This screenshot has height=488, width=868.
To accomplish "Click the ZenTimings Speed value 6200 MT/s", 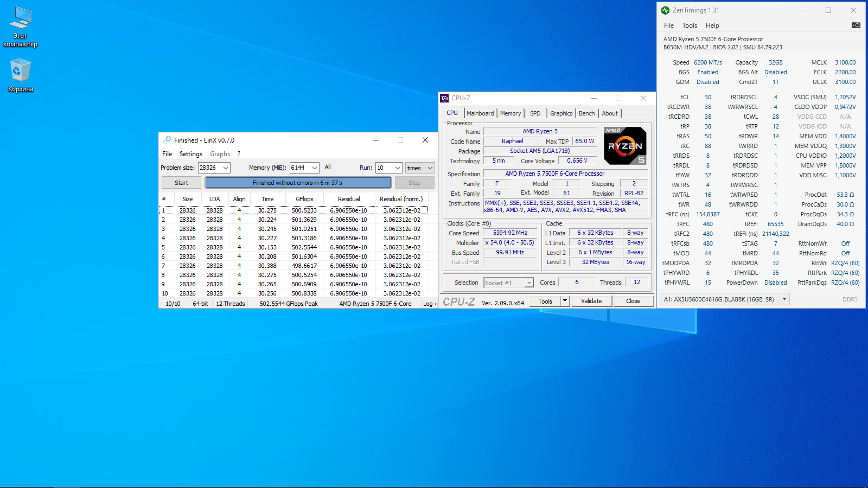I will point(708,62).
